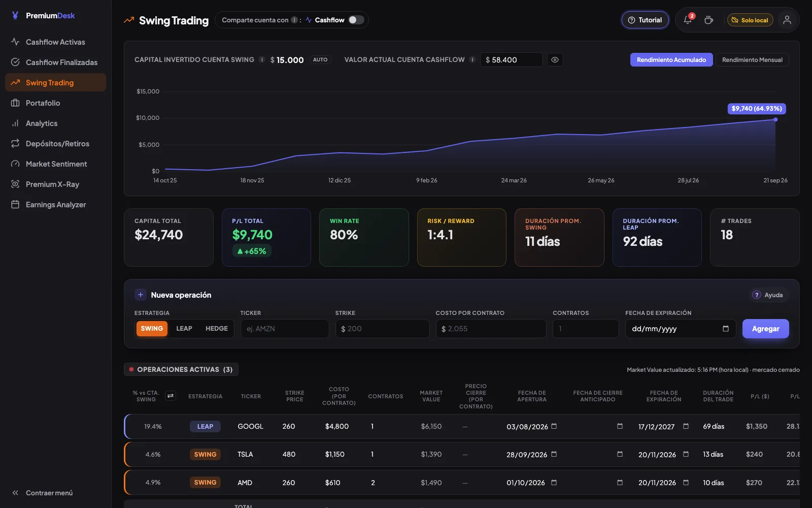Open AMD expiración calendar icon
The width and height of the screenshot is (812, 508).
(686, 483)
